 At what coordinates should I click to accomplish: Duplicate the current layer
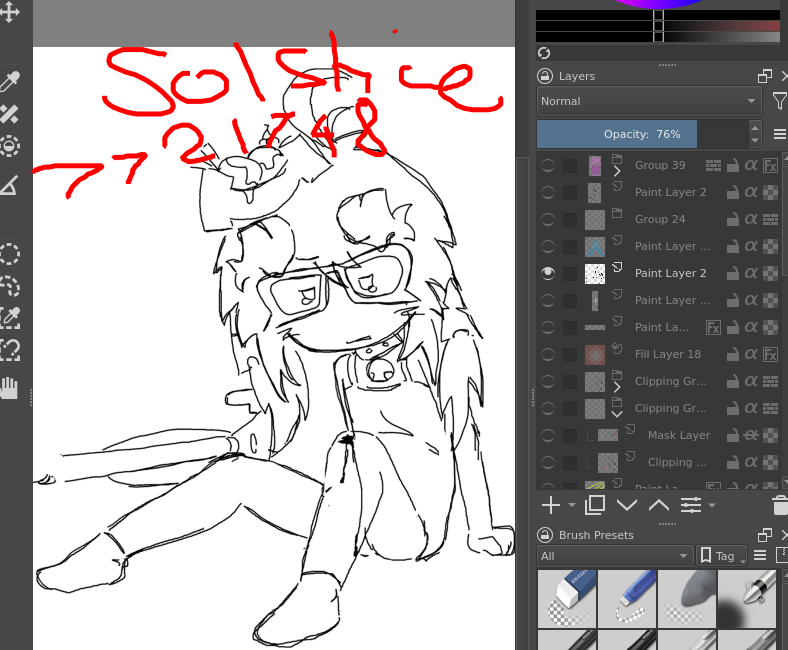(x=595, y=505)
